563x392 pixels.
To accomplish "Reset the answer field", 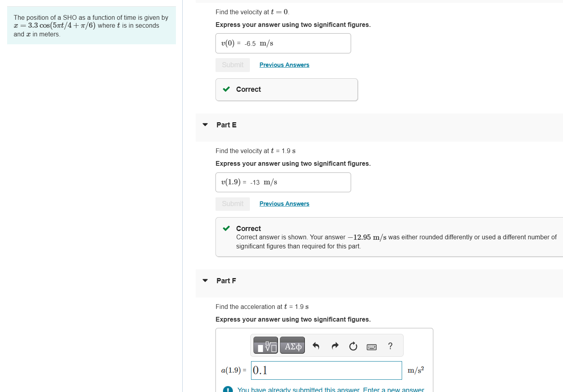I will (x=353, y=347).
